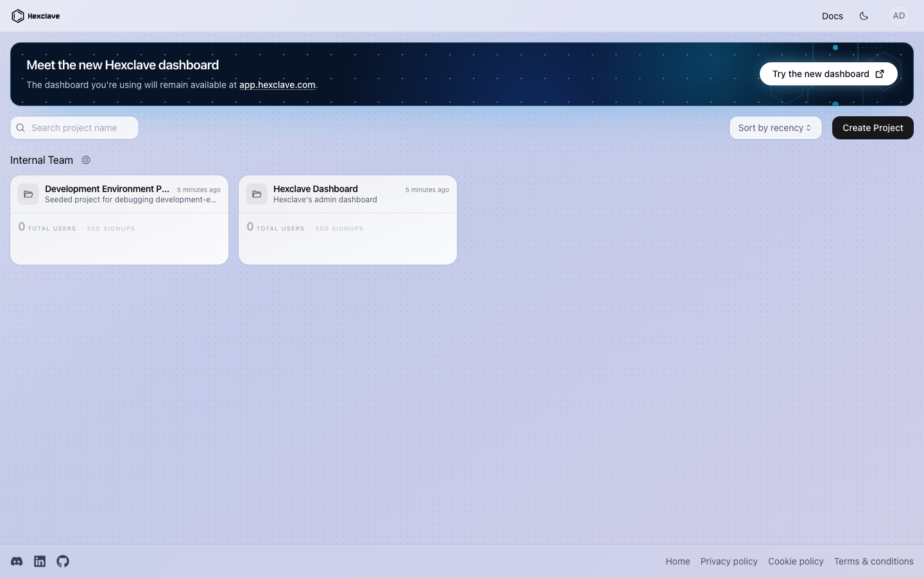Open the LinkedIn icon in footer

coord(40,561)
